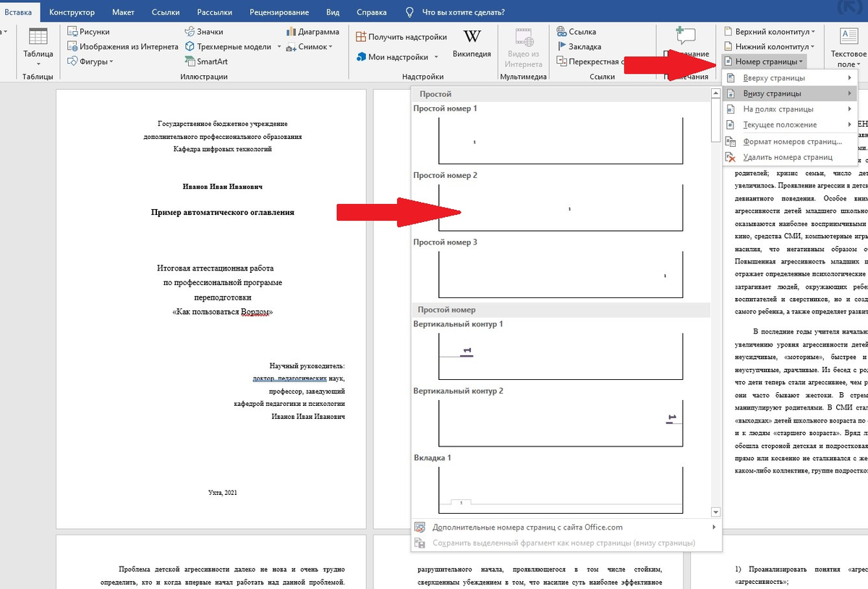868x589 pixels.
Task: Choose Изображения из Интернета option
Action: click(x=122, y=46)
